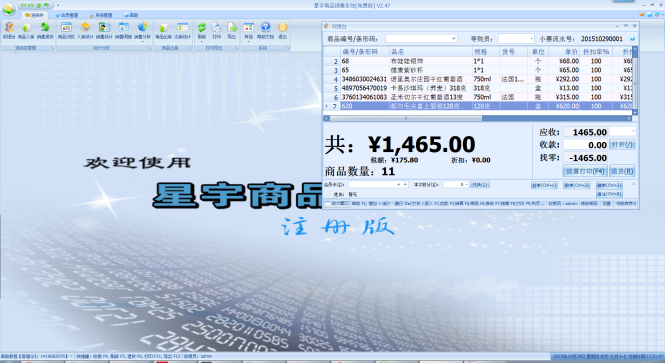Viewport: 665px width, 363px height.
Task: Open the 其他 other icon in ribbon
Action: tap(249, 28)
